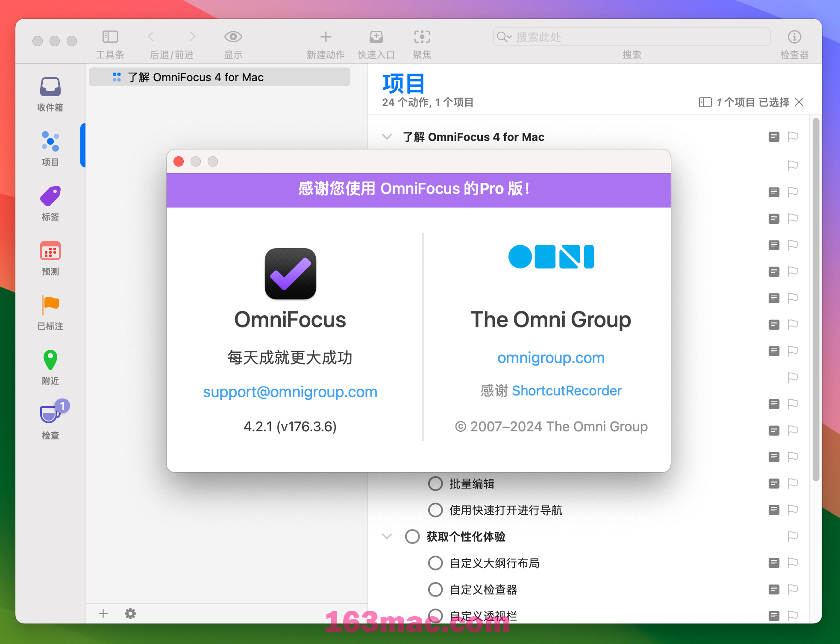This screenshot has width=840, height=644.
Task: Mark 自定义检查器 complete
Action: pyautogui.click(x=435, y=590)
